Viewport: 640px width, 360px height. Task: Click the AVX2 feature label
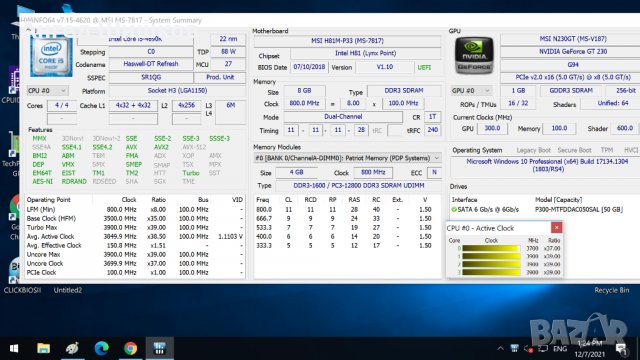(161, 147)
